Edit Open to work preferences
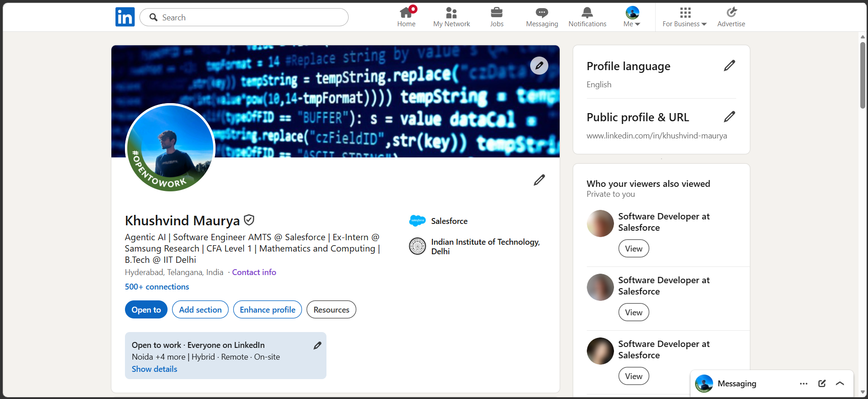Screen dimensions: 868x399 click(317, 346)
